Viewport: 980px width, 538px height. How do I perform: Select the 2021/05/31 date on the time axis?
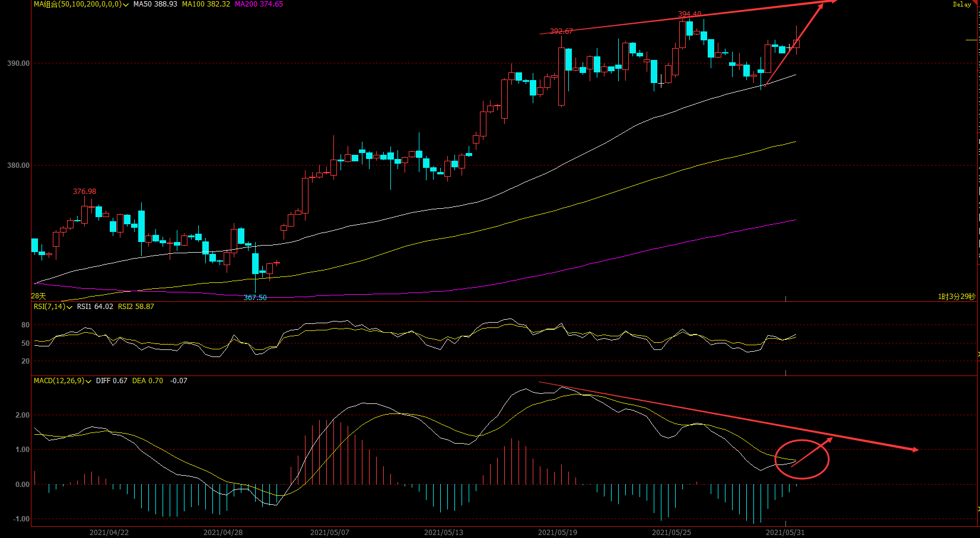point(785,533)
